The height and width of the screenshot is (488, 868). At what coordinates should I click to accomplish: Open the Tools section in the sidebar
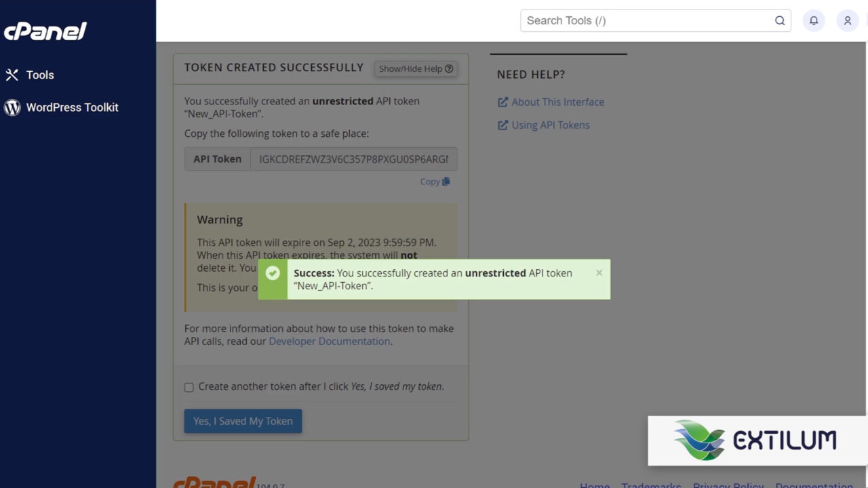(40, 75)
